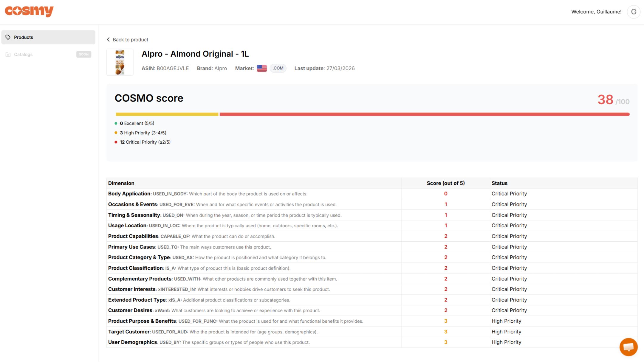Click the US flag market icon
Image resolution: width=644 pixels, height=362 pixels.
261,68
